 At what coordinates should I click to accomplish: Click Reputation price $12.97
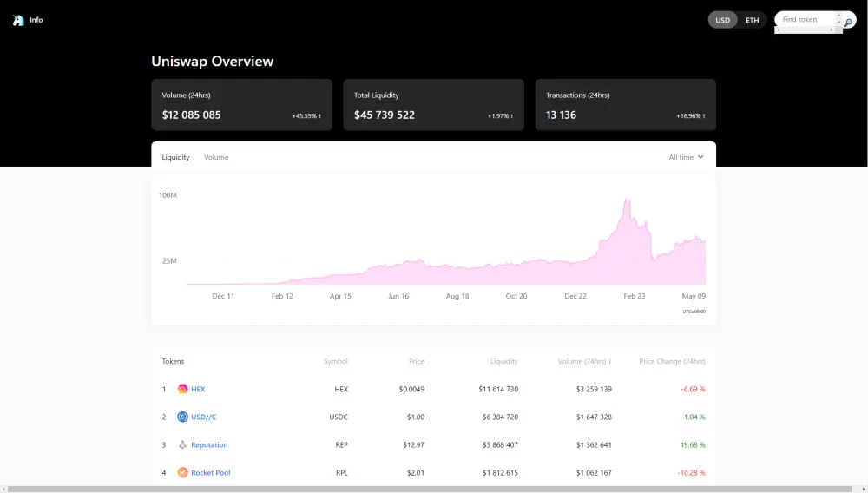pos(413,445)
